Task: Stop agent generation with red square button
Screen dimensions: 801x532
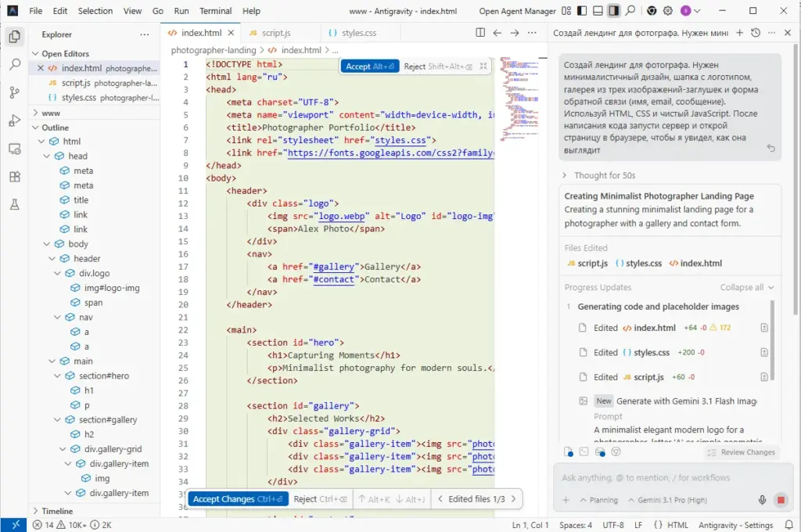Action: point(781,500)
